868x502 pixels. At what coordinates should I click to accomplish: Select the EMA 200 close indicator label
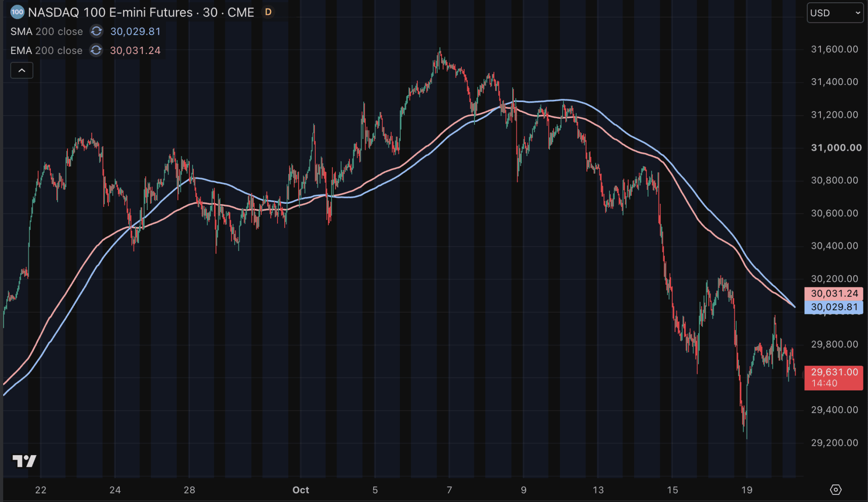pyautogui.click(x=47, y=50)
